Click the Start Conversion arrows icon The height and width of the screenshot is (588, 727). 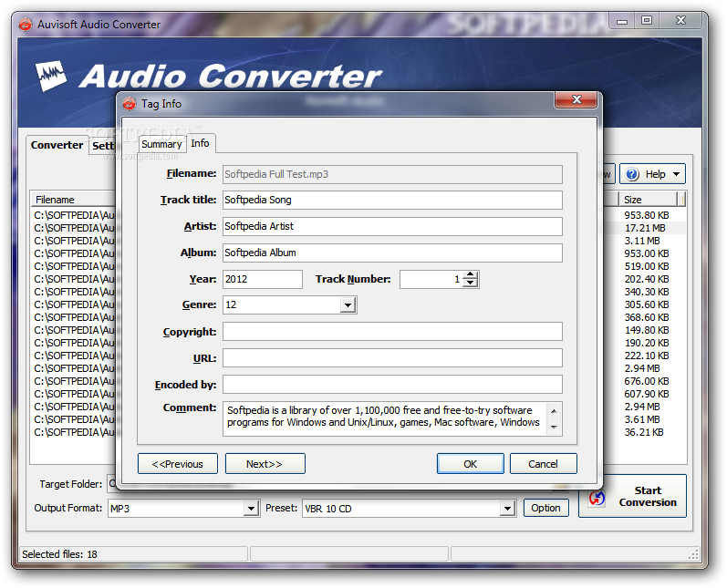[597, 498]
